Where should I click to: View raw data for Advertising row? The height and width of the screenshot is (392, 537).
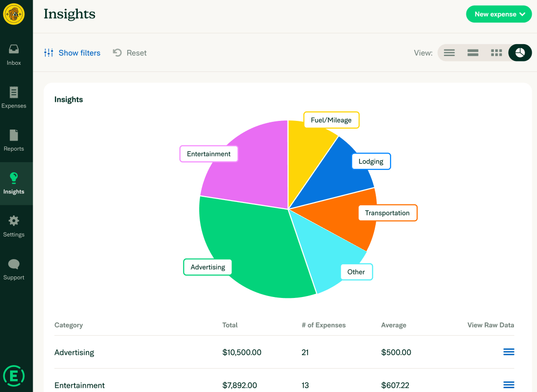(x=509, y=352)
